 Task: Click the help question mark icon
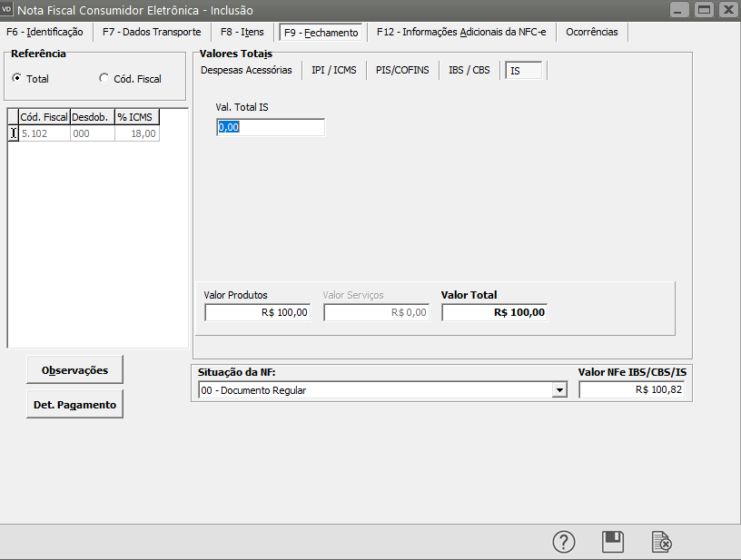pos(564,542)
